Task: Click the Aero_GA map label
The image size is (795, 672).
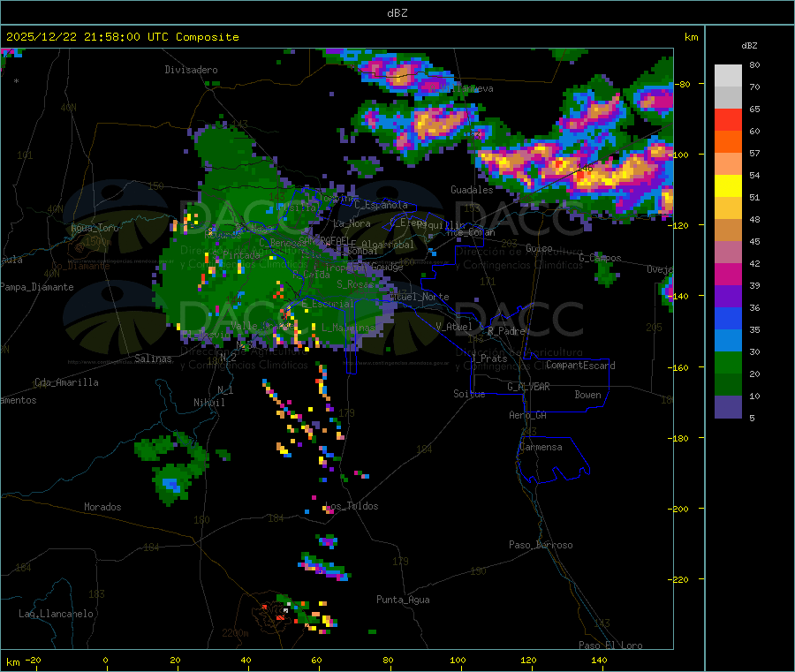Action: click(527, 415)
